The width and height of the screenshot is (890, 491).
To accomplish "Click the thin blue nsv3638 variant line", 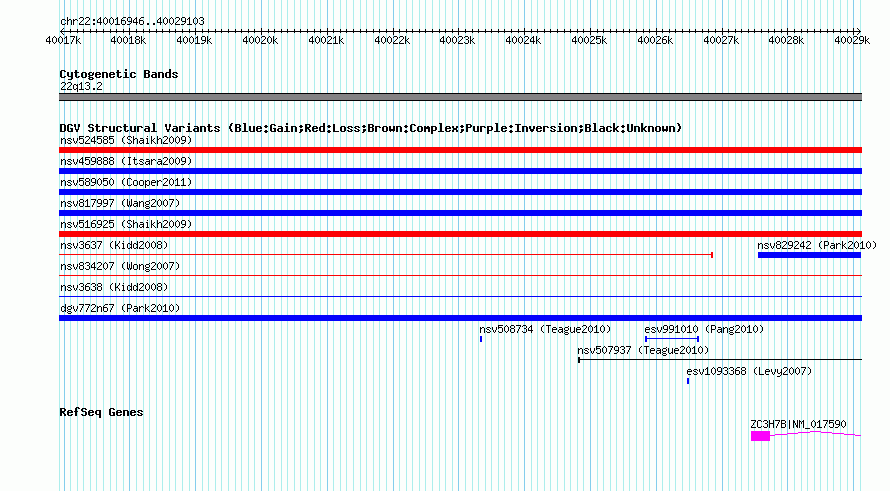I will click(x=460, y=297).
